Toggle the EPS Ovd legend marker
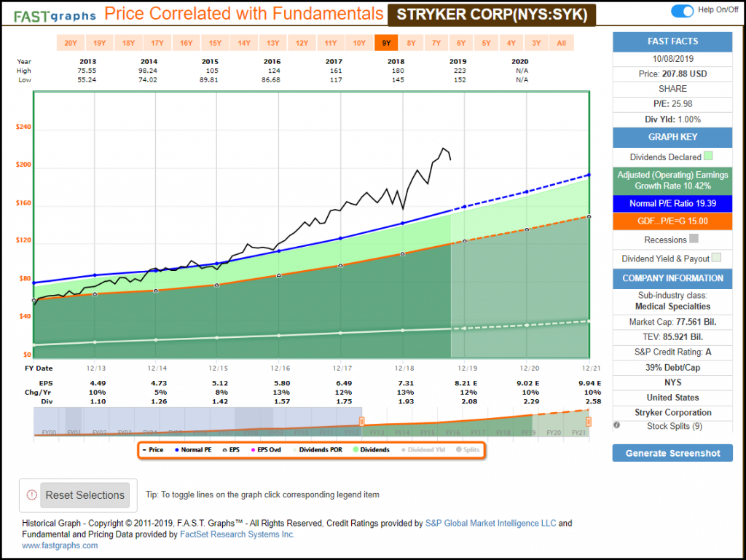 click(x=270, y=450)
